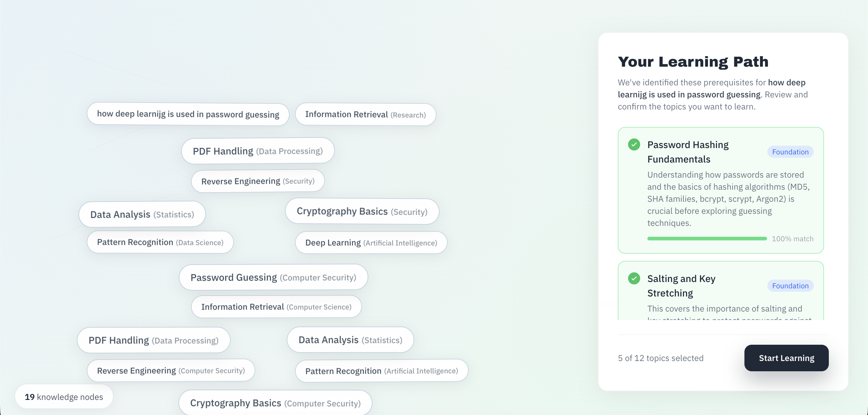Select the Deep Learning (Artificial Intelligence) node
Viewport: 868px width, 415px height.
tap(371, 242)
